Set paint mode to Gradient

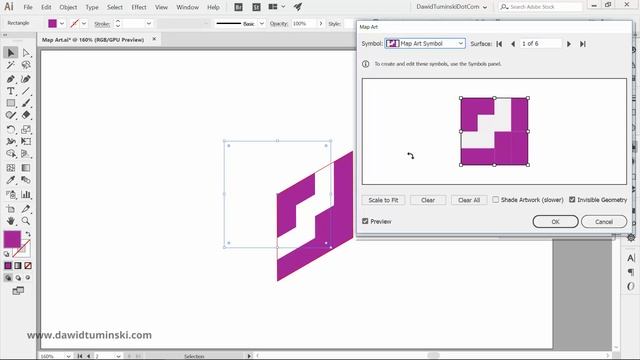click(18, 266)
